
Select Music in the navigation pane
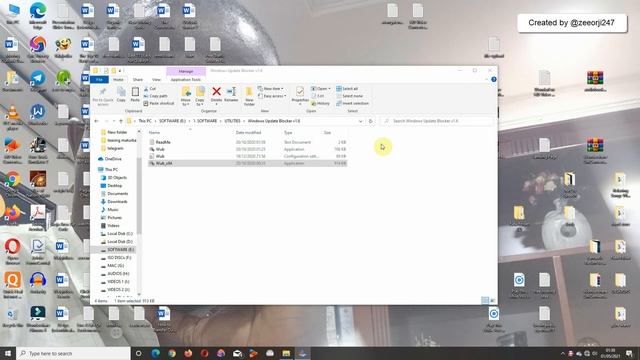coord(109,210)
